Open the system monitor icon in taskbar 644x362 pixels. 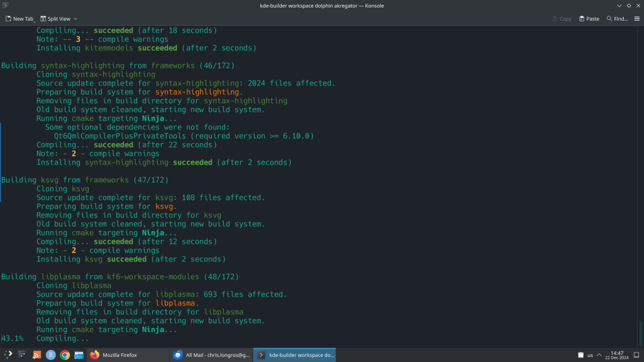[23, 355]
